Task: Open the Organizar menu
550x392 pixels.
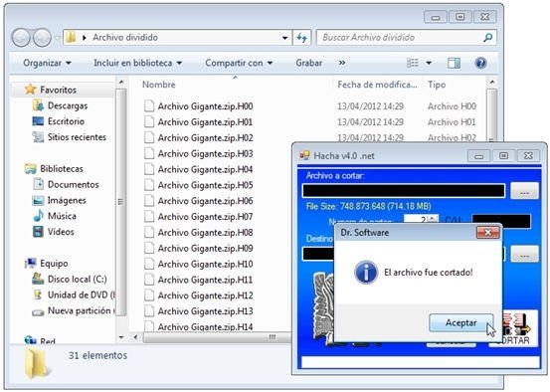Action: pos(47,63)
